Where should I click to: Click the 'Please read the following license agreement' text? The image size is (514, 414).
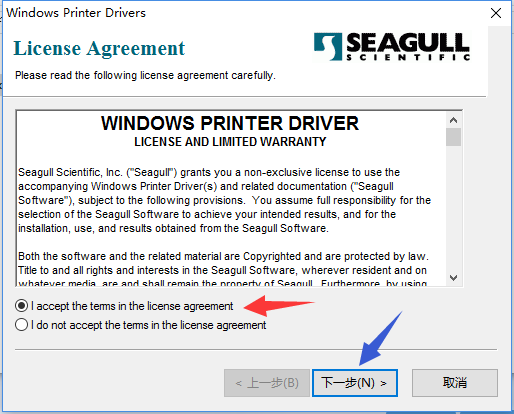click(145, 76)
